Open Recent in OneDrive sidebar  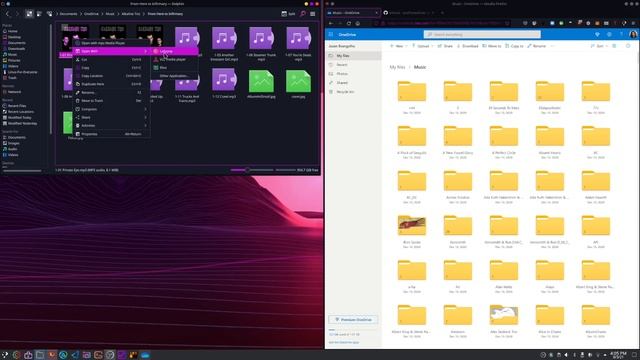(x=353, y=65)
